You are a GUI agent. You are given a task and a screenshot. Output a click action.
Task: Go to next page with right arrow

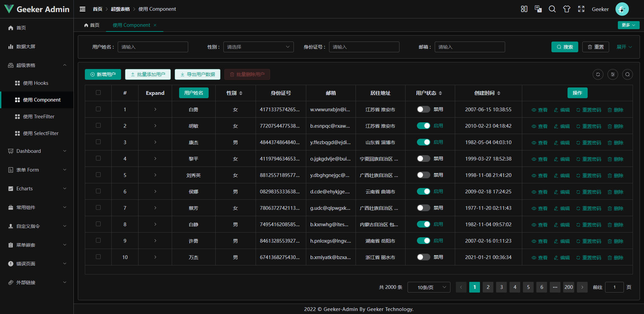(582, 287)
